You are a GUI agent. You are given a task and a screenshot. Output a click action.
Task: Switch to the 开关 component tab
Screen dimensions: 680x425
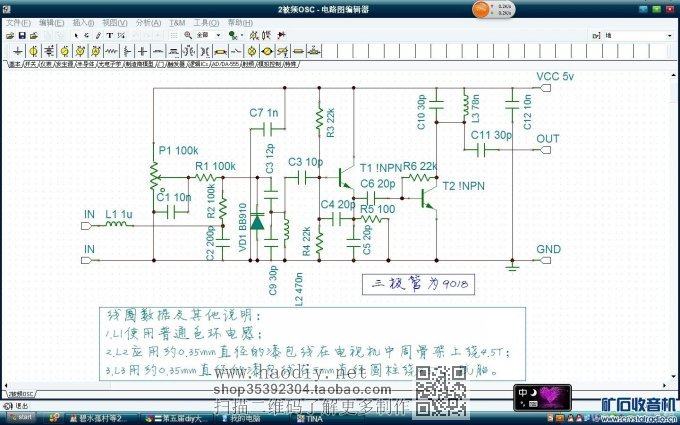tap(30, 62)
